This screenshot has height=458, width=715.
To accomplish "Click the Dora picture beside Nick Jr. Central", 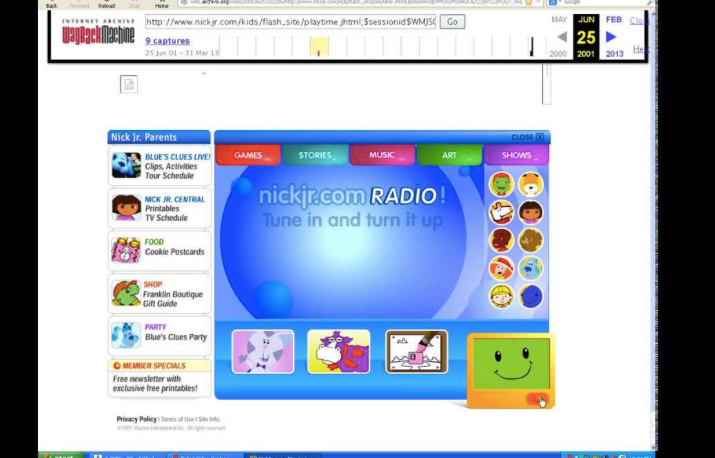I will (x=126, y=208).
